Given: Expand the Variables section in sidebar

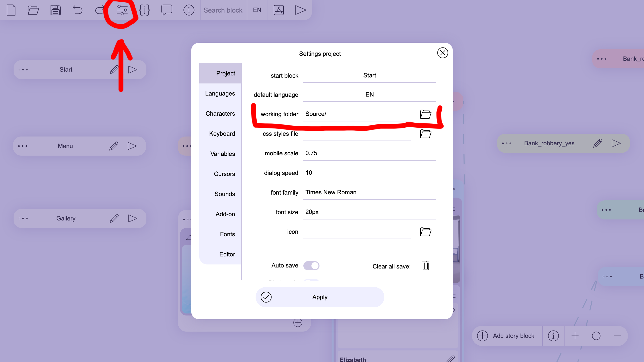Looking at the screenshot, I should 222,153.
